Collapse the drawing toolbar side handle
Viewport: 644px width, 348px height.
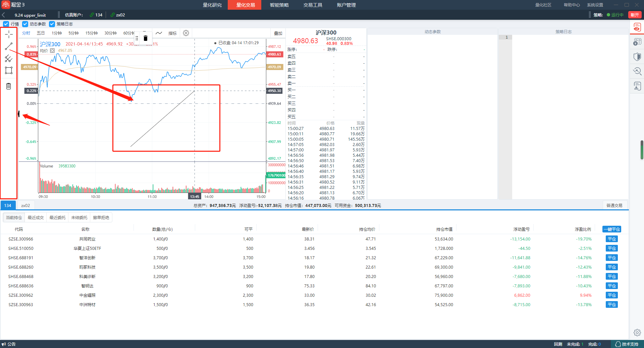[x=19, y=114]
